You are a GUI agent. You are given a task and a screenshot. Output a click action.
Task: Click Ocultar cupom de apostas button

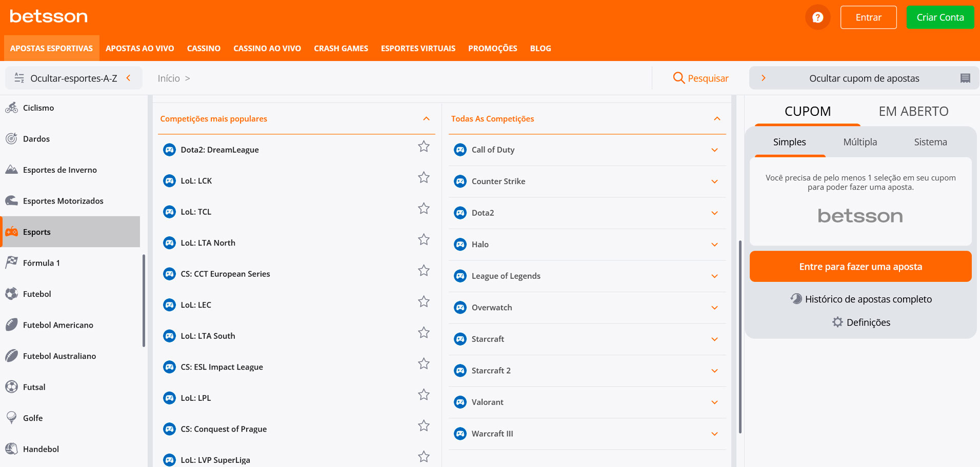(x=864, y=78)
